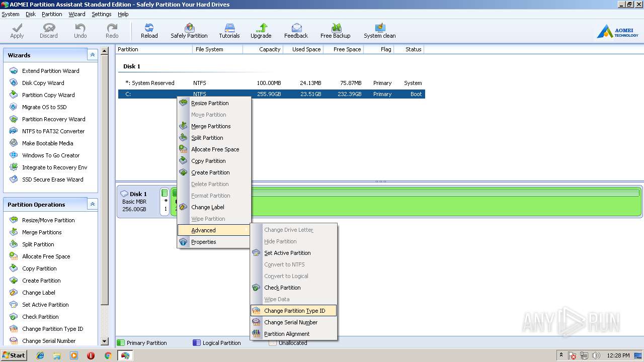Open the Windows Start menu
This screenshot has width=644, height=362.
[x=14, y=355]
